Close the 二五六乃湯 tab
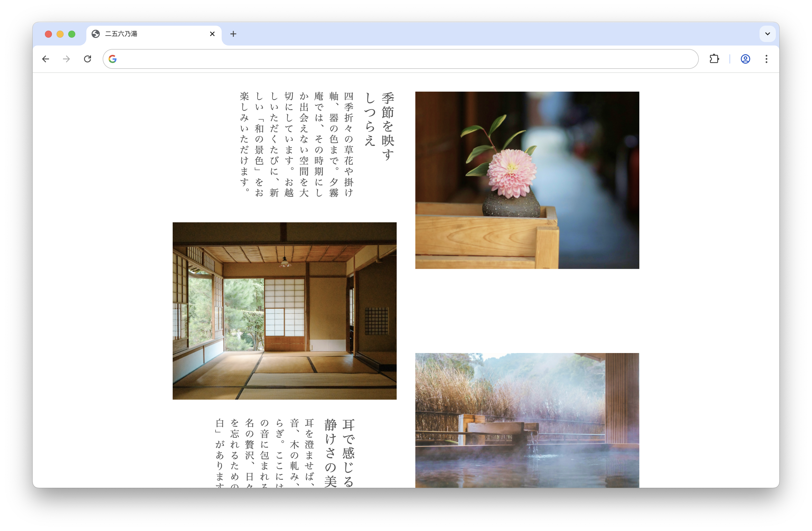The width and height of the screenshot is (812, 531). (x=212, y=34)
